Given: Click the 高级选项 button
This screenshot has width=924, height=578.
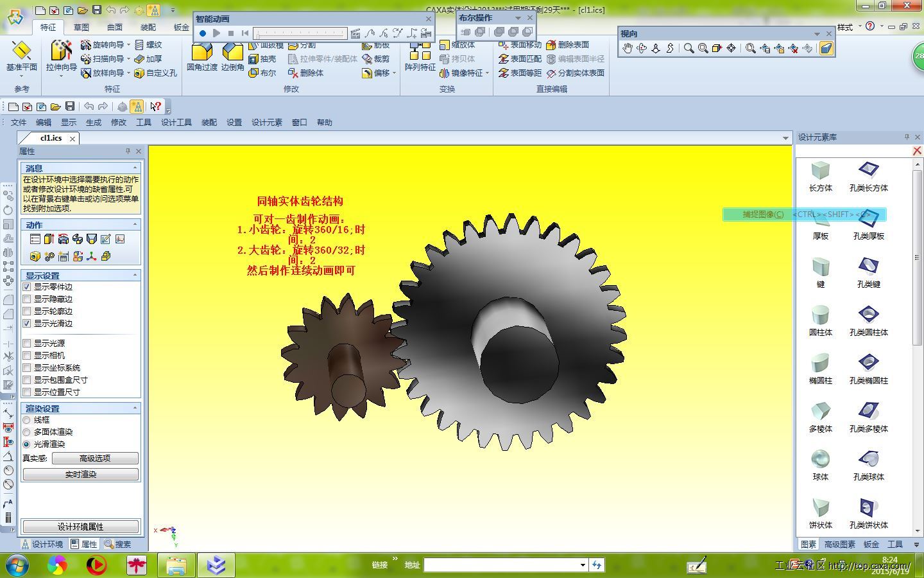Looking at the screenshot, I should pyautogui.click(x=95, y=459).
